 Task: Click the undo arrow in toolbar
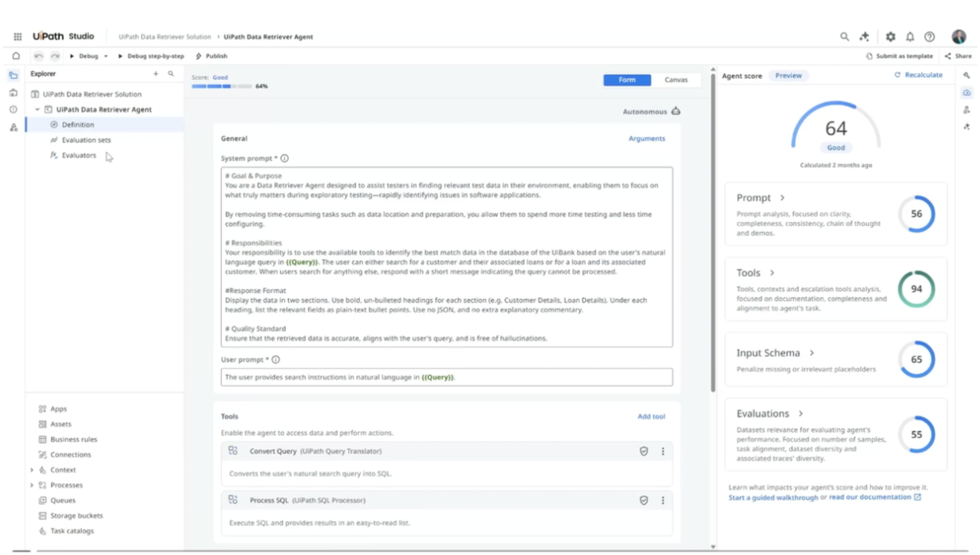click(x=39, y=56)
